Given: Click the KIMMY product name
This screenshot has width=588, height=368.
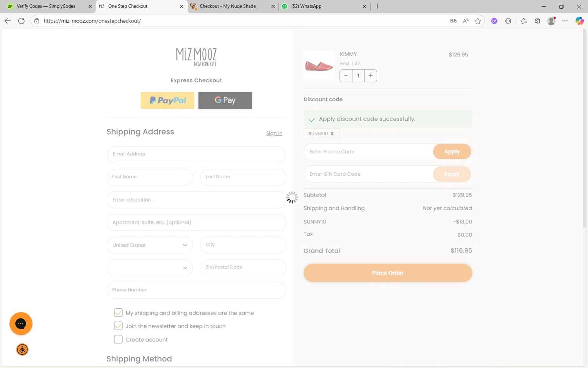Looking at the screenshot, I should [348, 54].
